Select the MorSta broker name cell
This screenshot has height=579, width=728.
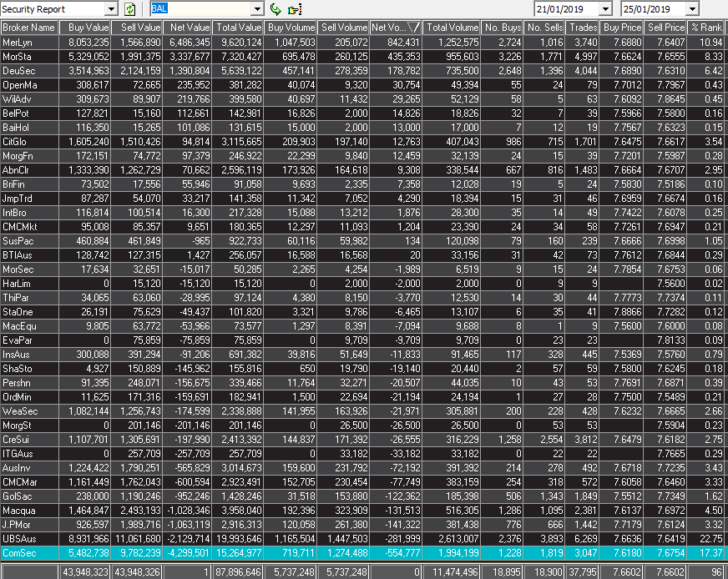[x=17, y=57]
